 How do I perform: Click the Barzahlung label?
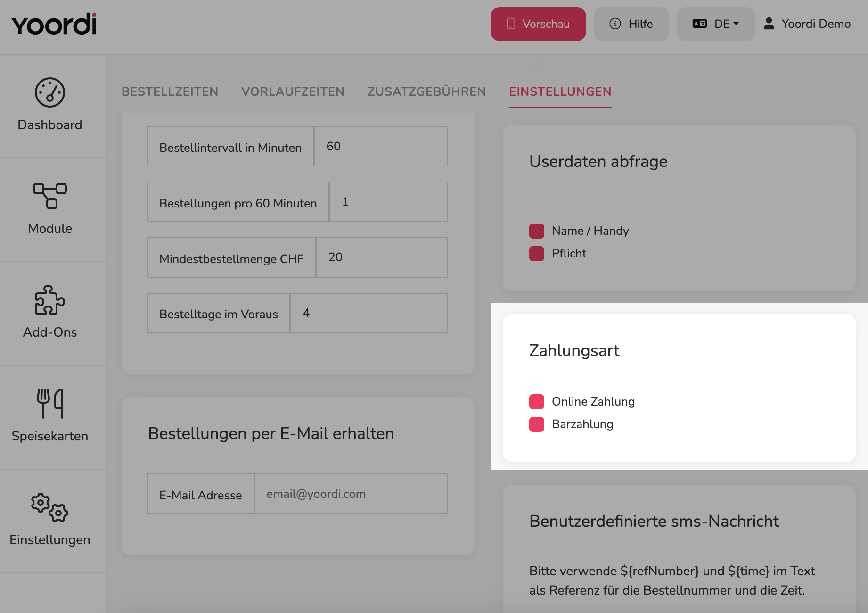pos(582,424)
